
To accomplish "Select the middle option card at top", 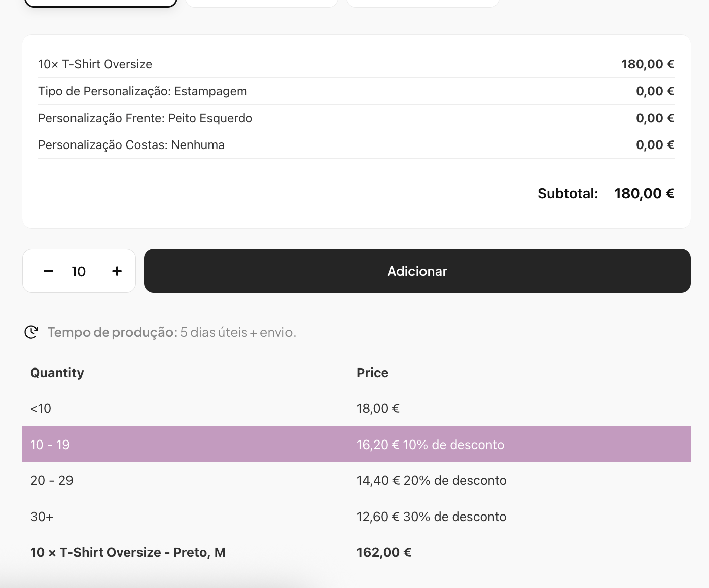I will (262, 3).
